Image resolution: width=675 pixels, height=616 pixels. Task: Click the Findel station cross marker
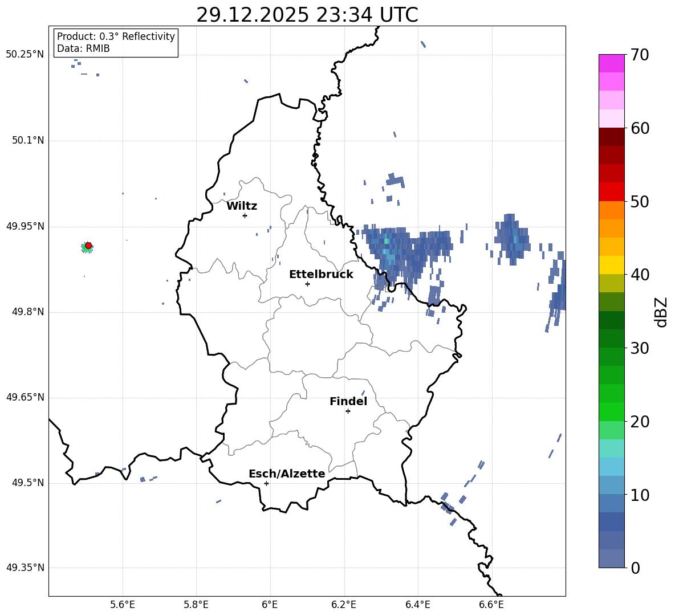coord(348,411)
